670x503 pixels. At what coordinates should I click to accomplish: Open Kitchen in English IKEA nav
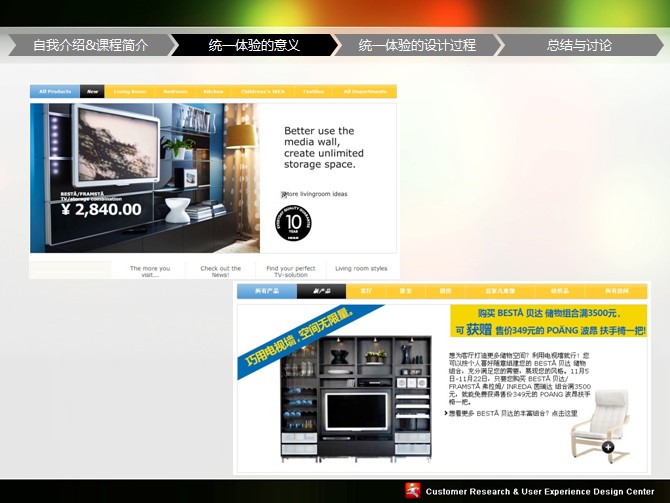click(213, 91)
